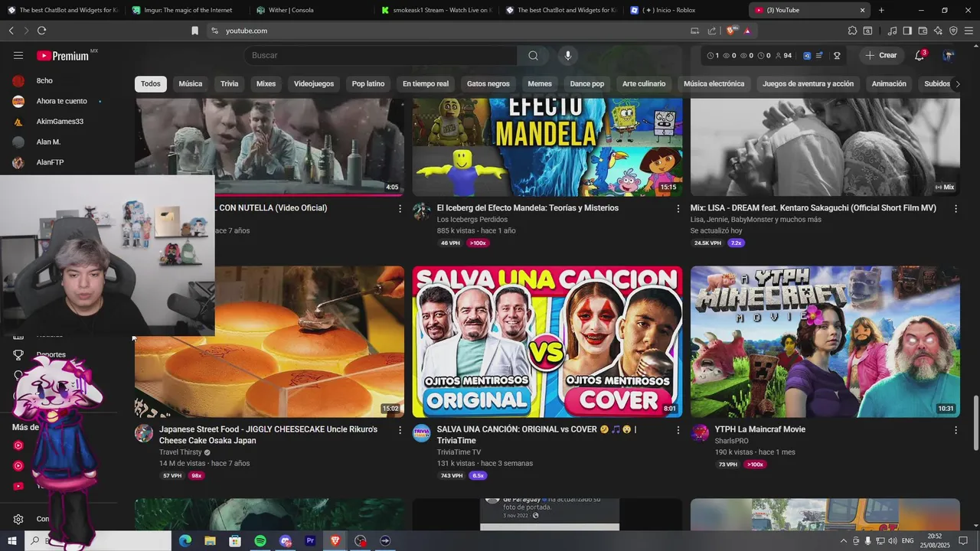Open the browser extensions puzzle icon
980x551 pixels.
coord(852,31)
